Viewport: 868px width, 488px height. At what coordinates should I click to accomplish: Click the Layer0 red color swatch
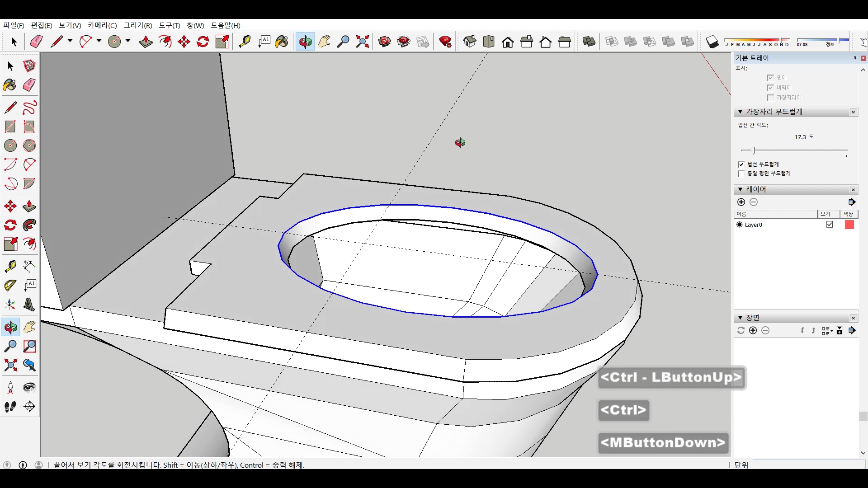[x=849, y=225]
